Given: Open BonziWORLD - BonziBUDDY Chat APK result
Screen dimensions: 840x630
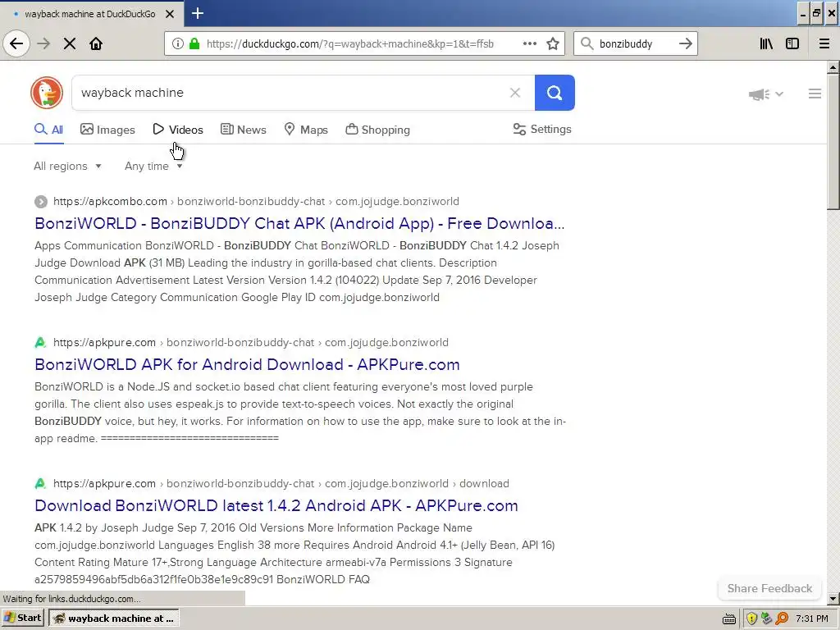Looking at the screenshot, I should pyautogui.click(x=299, y=223).
